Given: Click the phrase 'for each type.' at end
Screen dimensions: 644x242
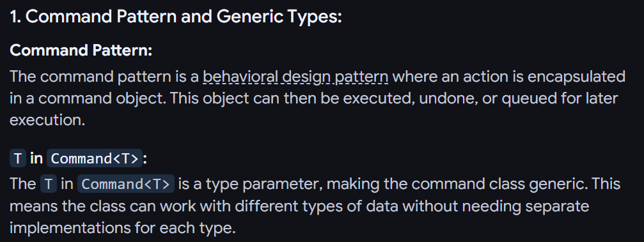Looking at the screenshot, I should point(185,228).
